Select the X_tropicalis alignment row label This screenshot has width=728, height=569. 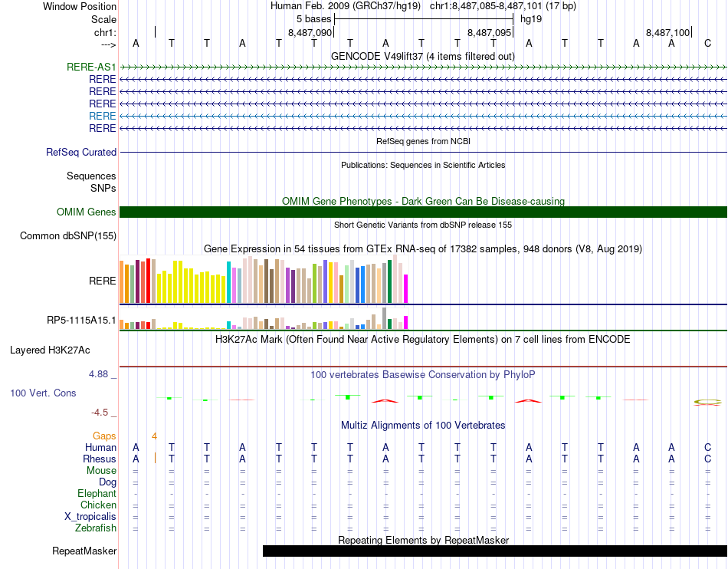pyautogui.click(x=90, y=517)
